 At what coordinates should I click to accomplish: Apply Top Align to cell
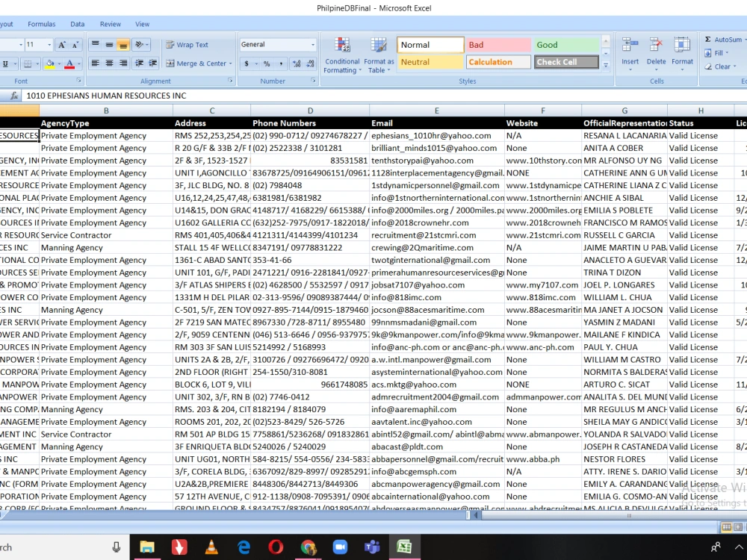[x=96, y=44]
